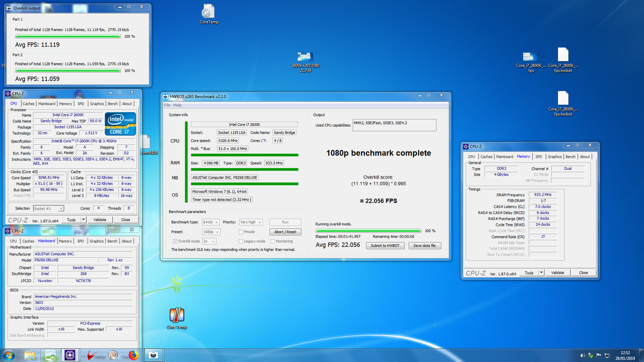Open the Preset 1080p dropdown
644x362 pixels.
coord(211,232)
